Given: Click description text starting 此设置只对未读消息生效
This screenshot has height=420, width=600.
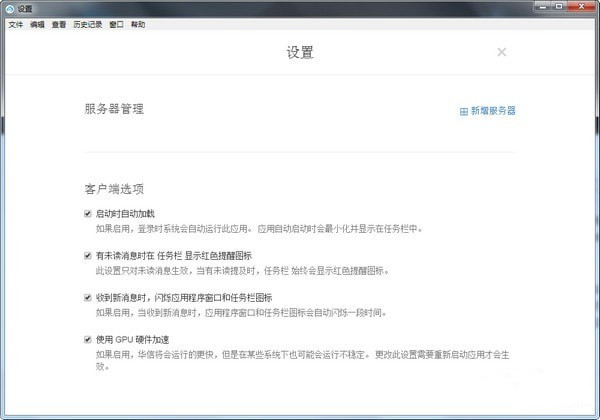Looking at the screenshot, I should 243,271.
